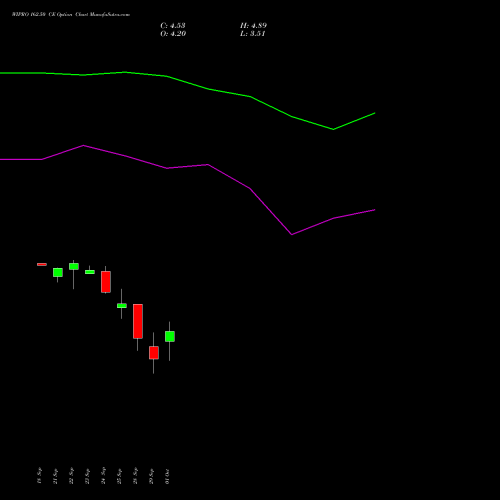Click the close value "C: 4.53"
The height and width of the screenshot is (500, 500).
173,26
